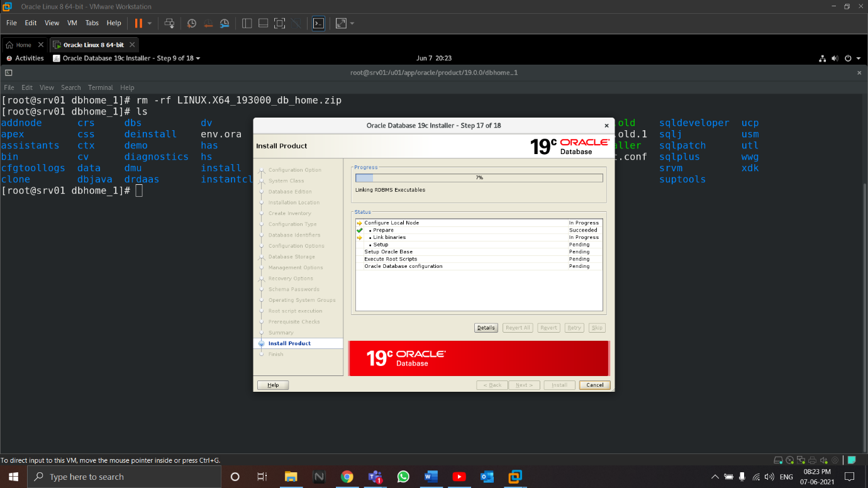Open the VMware Edit menu
The height and width of the screenshot is (488, 868).
tap(31, 23)
